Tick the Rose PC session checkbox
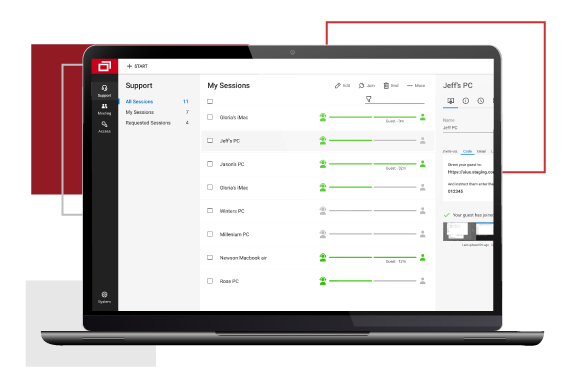The width and height of the screenshot is (585, 390). click(x=210, y=281)
